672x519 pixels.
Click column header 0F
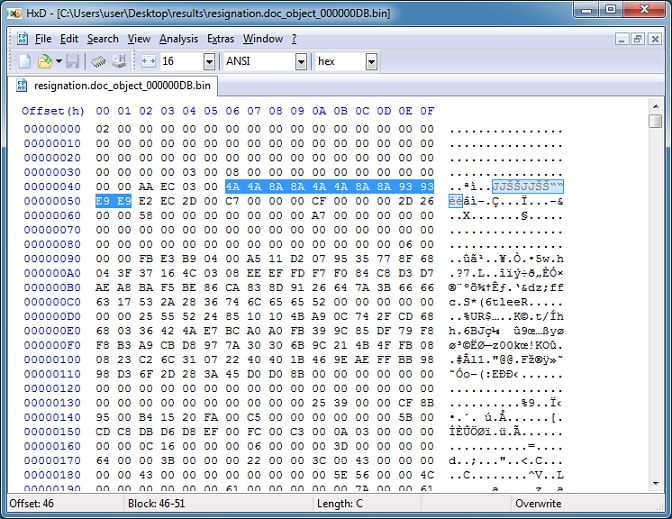click(x=427, y=111)
